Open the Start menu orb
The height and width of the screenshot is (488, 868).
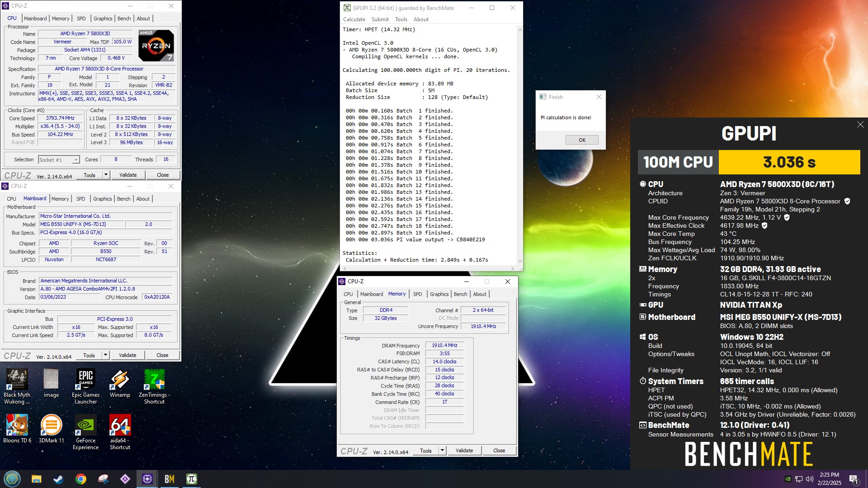pyautogui.click(x=12, y=479)
